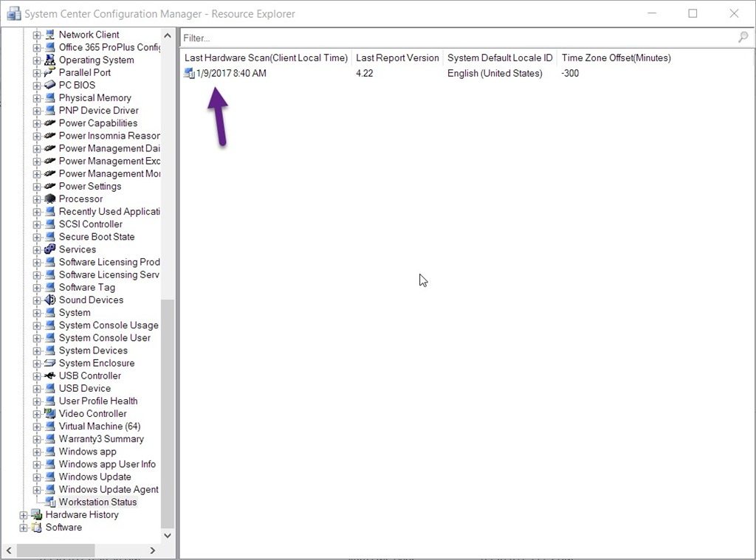Screen dimensions: 756x560
Task: Select the System Console User item
Action: click(105, 337)
